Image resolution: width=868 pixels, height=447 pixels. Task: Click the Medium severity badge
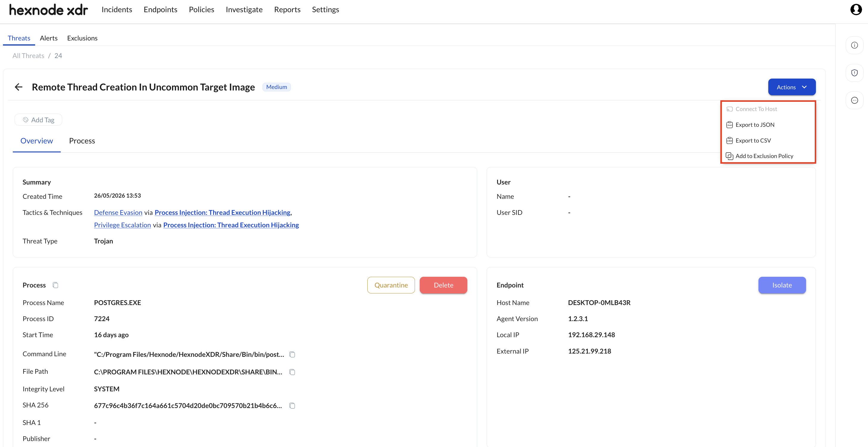(277, 87)
